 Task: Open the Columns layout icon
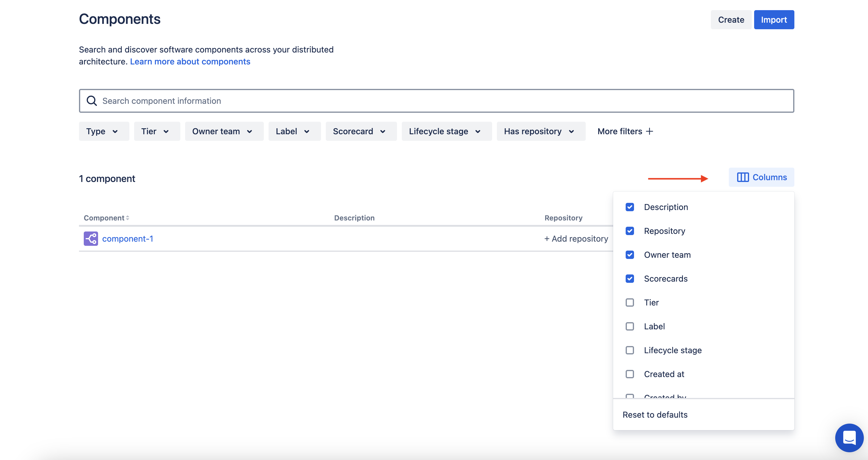click(743, 177)
